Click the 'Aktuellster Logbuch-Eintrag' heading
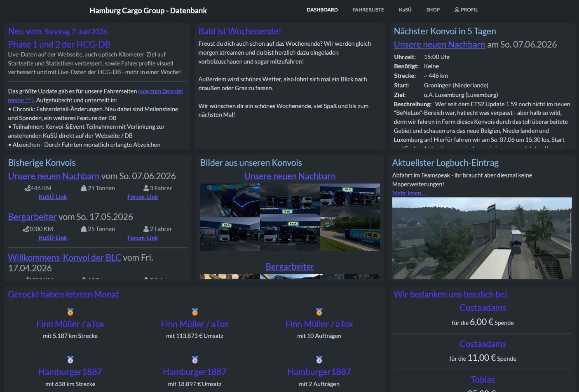The image size is (579, 392). (445, 163)
